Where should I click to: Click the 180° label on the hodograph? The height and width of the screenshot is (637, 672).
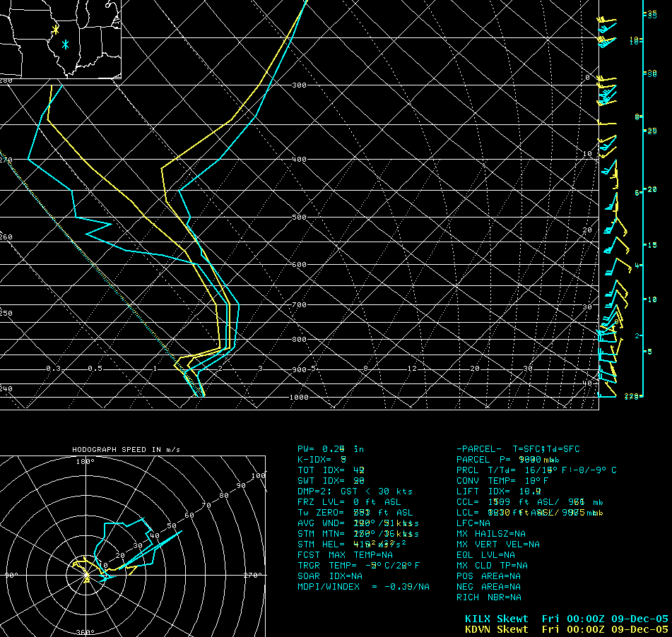pos(85,461)
